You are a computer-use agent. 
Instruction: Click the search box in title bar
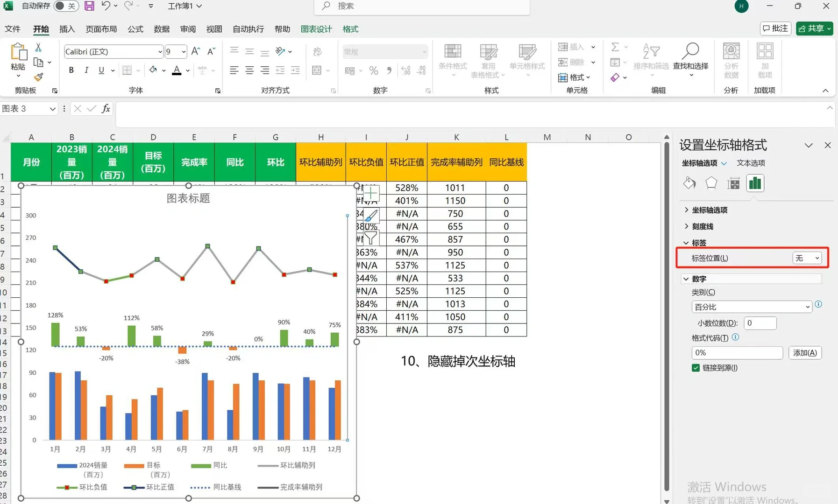point(422,6)
